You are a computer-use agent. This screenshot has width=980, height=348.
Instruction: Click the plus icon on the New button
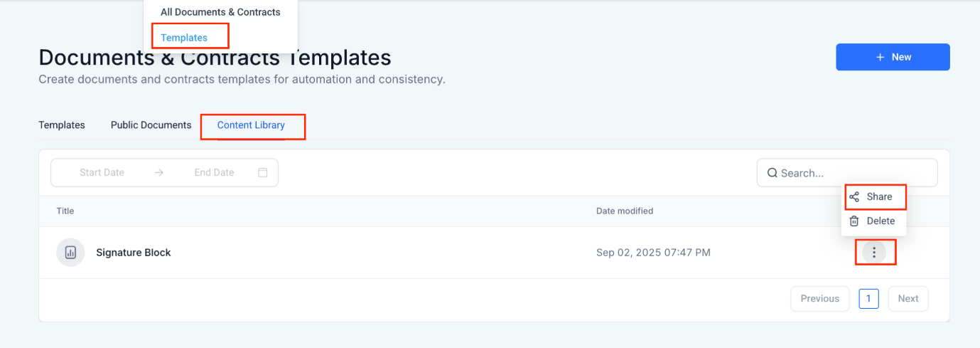coord(881,57)
